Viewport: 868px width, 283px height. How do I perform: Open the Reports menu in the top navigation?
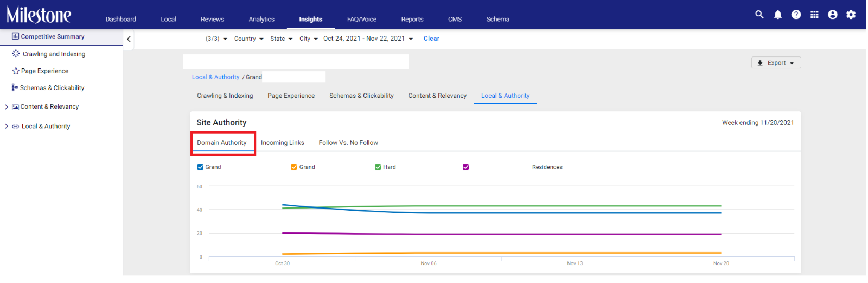pos(412,19)
